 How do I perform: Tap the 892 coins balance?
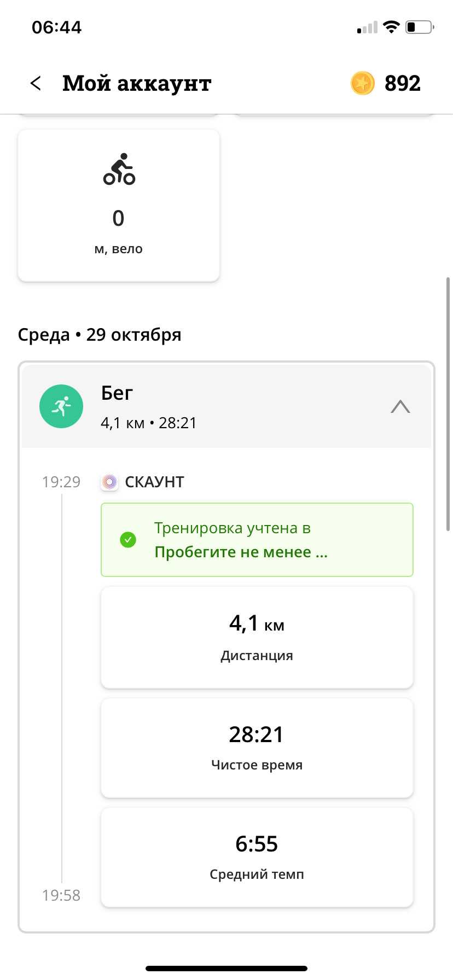pyautogui.click(x=403, y=83)
